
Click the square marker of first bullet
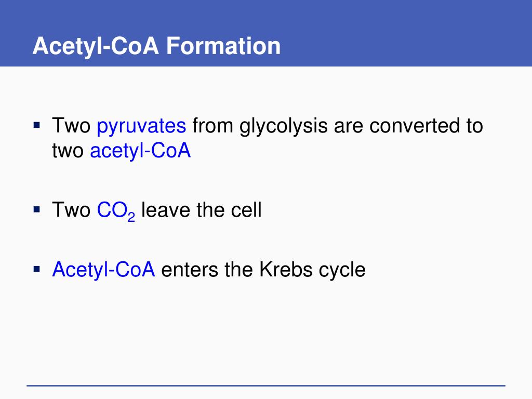pos(37,125)
